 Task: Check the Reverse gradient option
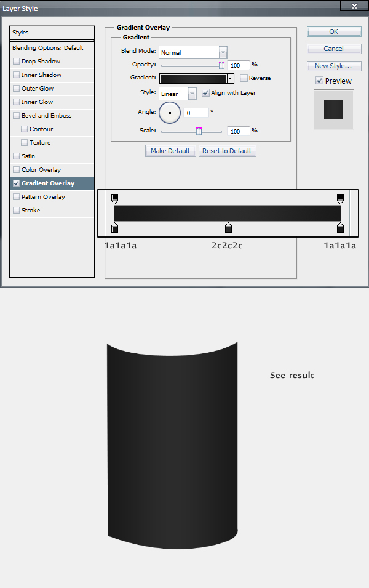[244, 78]
